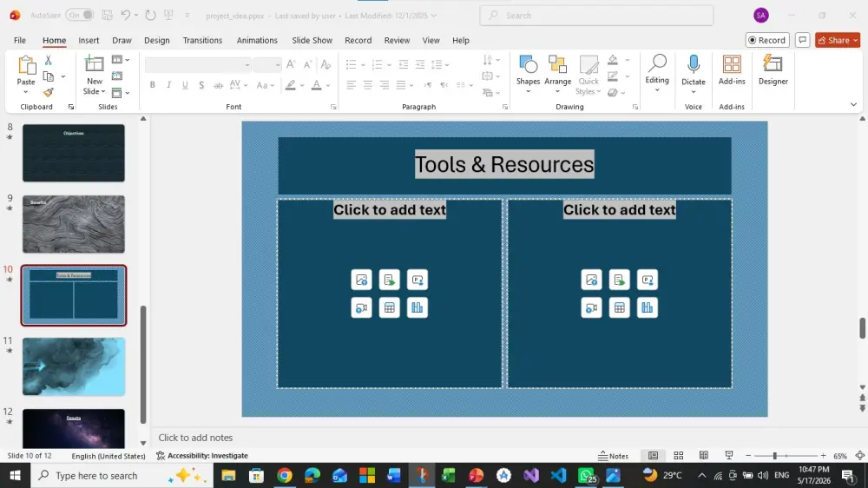Viewport: 868px width, 488px height.
Task: Click Accessibility: Investigate in status bar
Action: [x=202, y=456]
